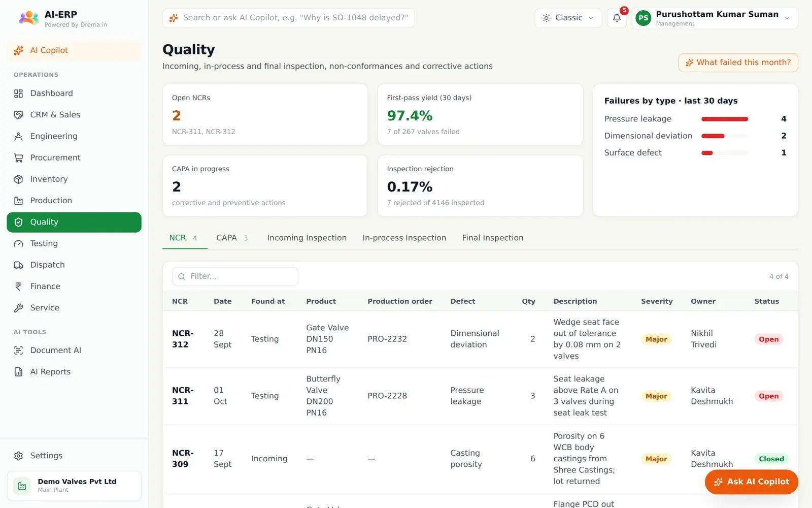The image size is (812, 508).
Task: Expand the Classic theme dropdown
Action: (x=568, y=18)
